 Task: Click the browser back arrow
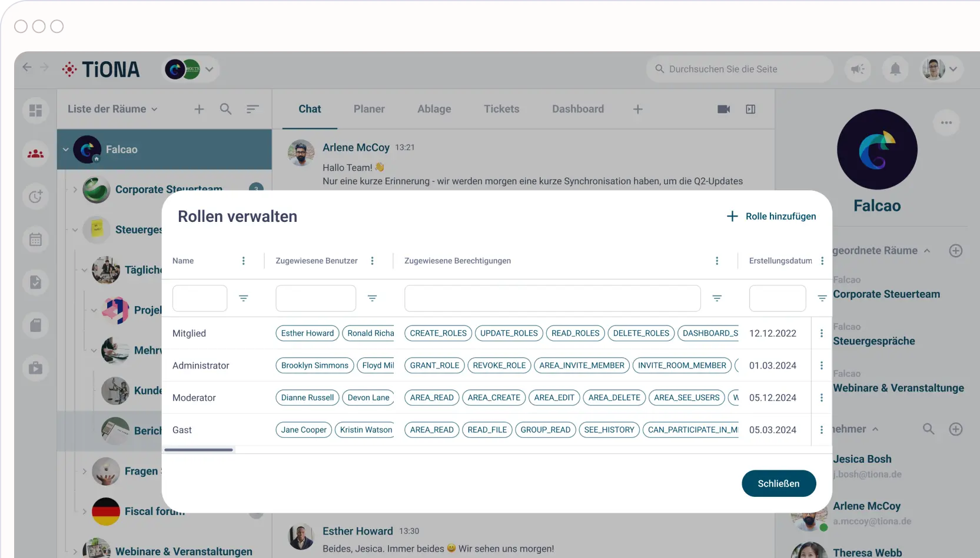[27, 67]
